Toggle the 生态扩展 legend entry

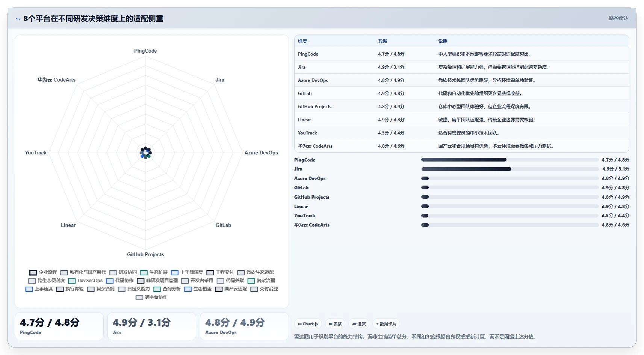[x=154, y=272]
